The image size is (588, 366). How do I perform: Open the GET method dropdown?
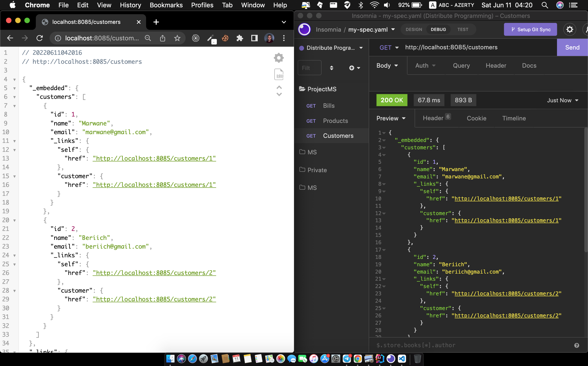pyautogui.click(x=389, y=47)
